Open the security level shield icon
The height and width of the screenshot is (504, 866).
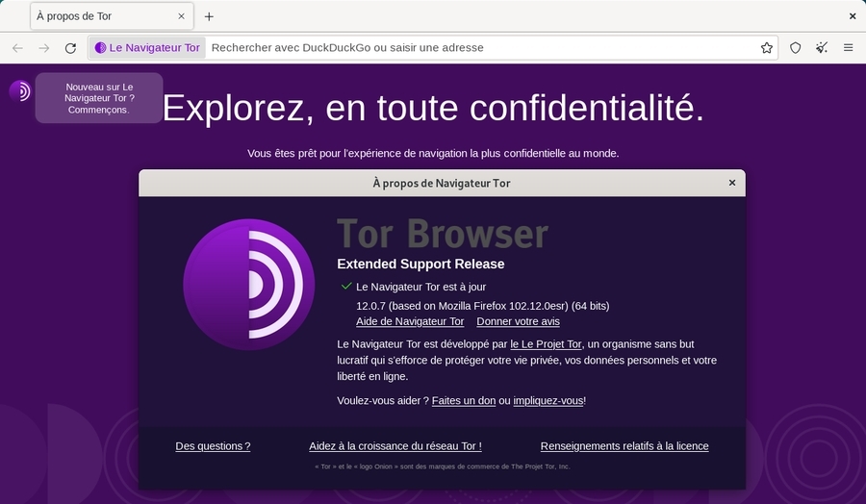(x=796, y=48)
